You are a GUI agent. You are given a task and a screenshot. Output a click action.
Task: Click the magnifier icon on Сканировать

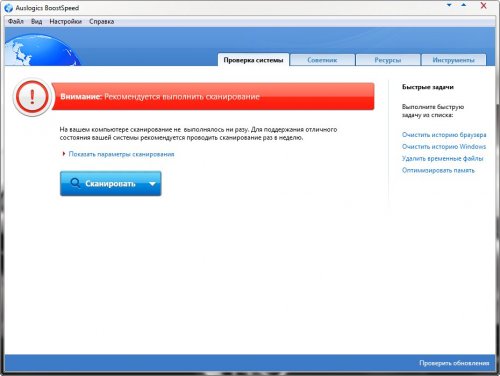click(x=75, y=183)
